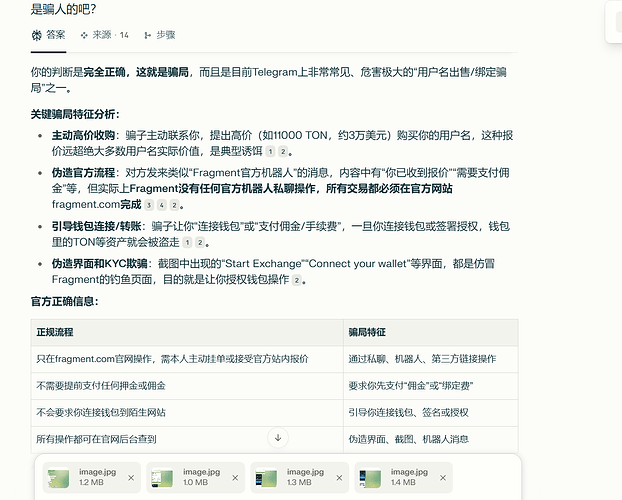Screen dimensions: 622x500
Task: Open citation 2 after fragment.com完成
Action: (x=174, y=205)
